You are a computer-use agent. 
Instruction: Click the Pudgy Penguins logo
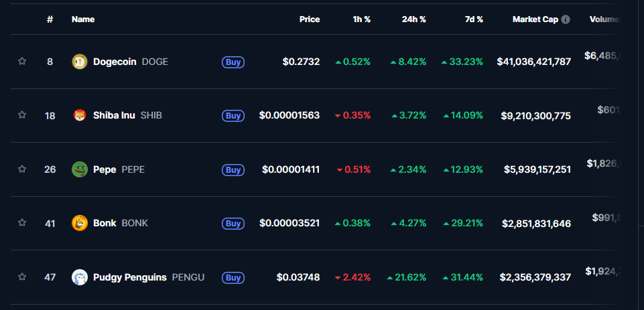click(80, 277)
